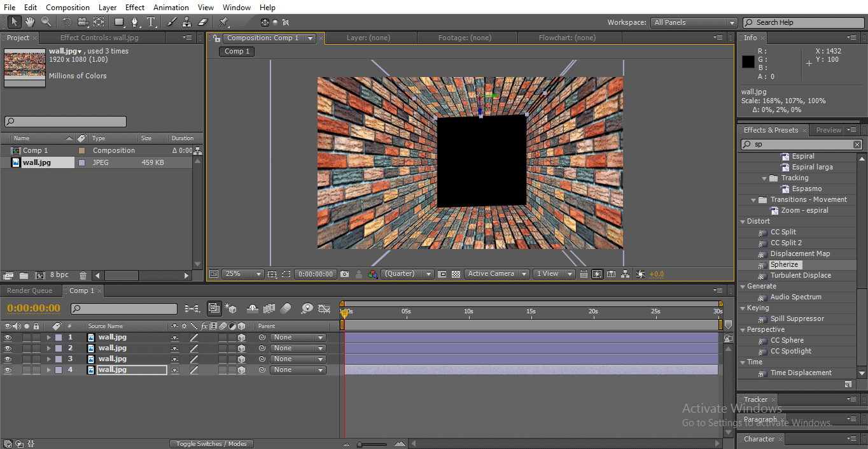Select the Pen tool
The width and height of the screenshot is (868, 449).
coord(135,22)
